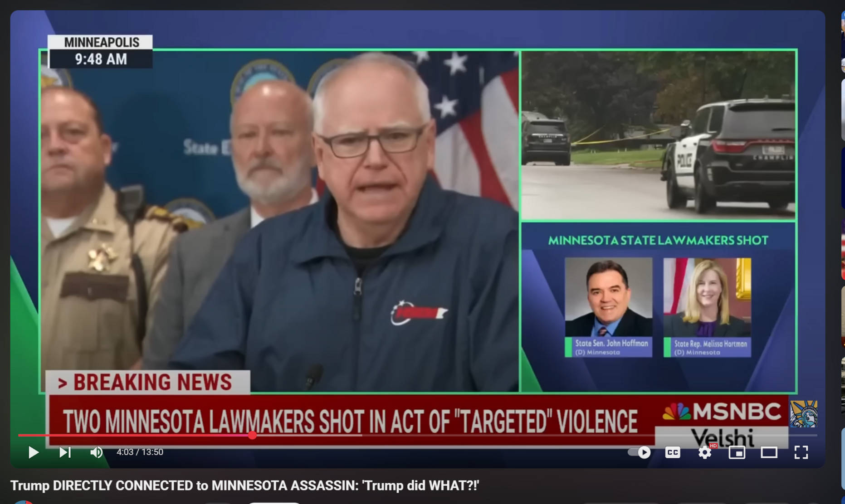
Task: Skip to the next video
Action: [65, 452]
